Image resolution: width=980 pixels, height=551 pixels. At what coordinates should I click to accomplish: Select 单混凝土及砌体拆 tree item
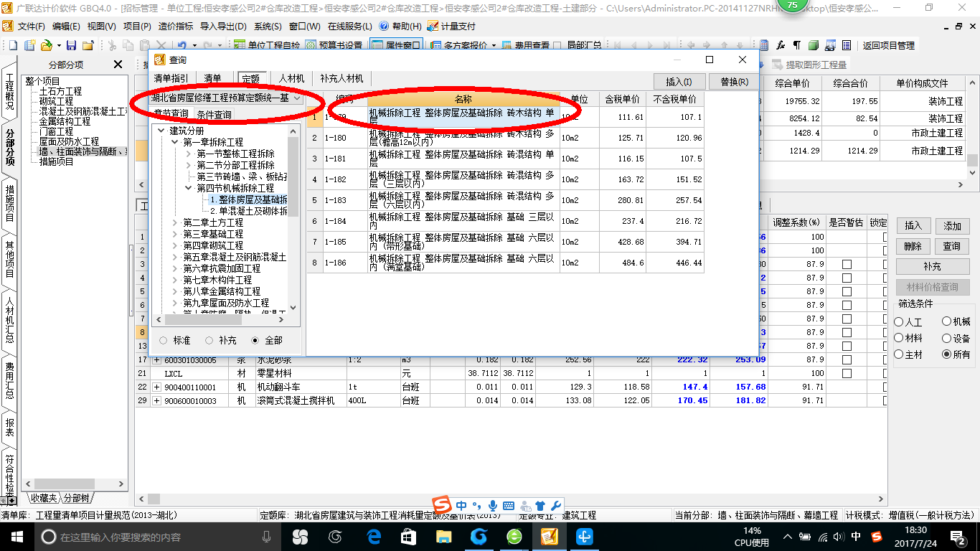pos(248,211)
